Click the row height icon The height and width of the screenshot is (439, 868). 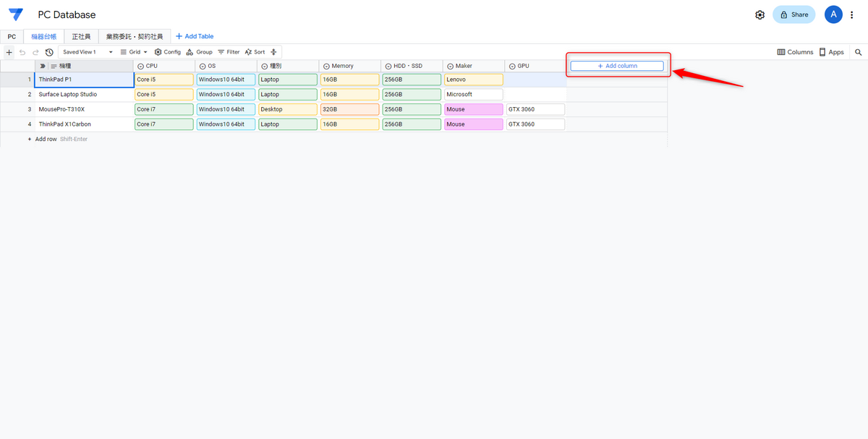click(273, 52)
